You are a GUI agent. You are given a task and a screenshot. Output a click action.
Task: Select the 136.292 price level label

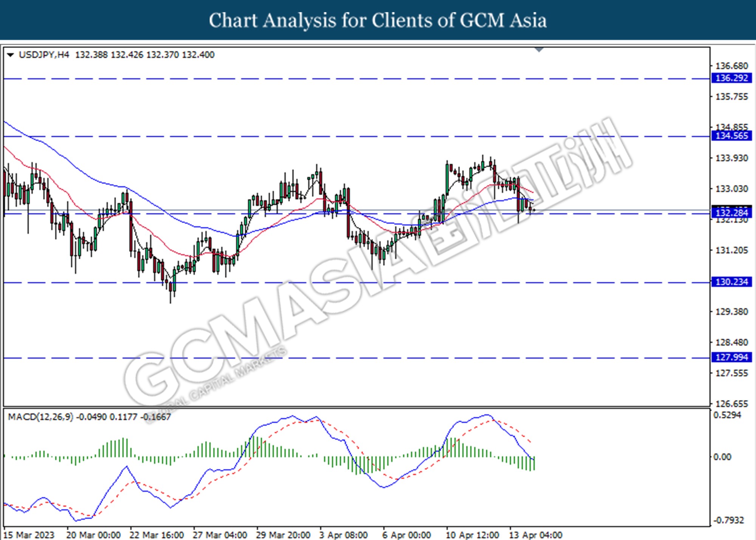click(731, 78)
